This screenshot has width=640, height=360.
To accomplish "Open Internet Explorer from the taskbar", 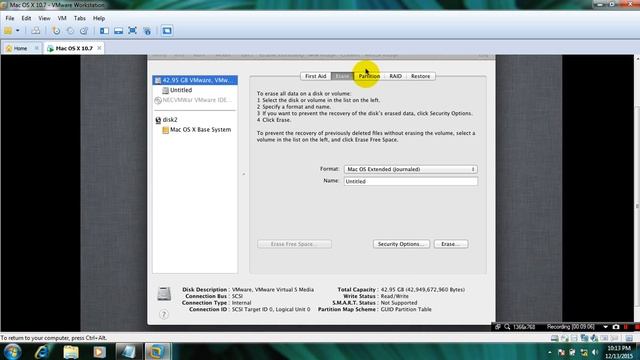I will tap(42, 352).
